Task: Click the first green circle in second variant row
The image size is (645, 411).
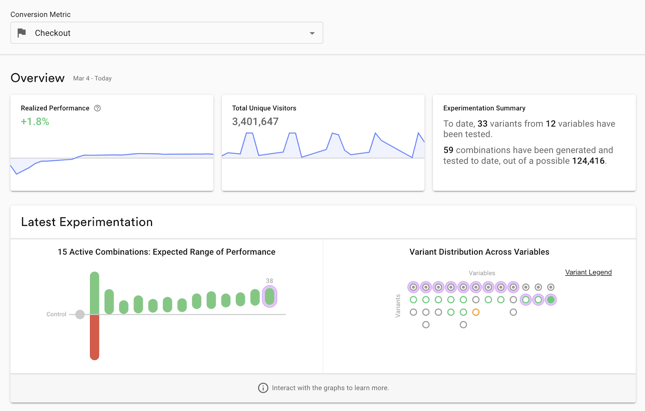Action: [x=413, y=300]
